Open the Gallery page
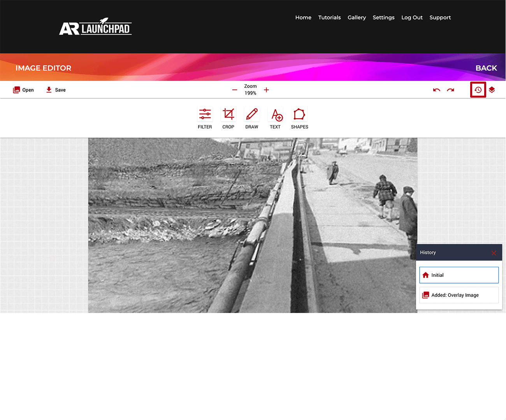Viewport: 506px width, 420px height. click(x=357, y=17)
